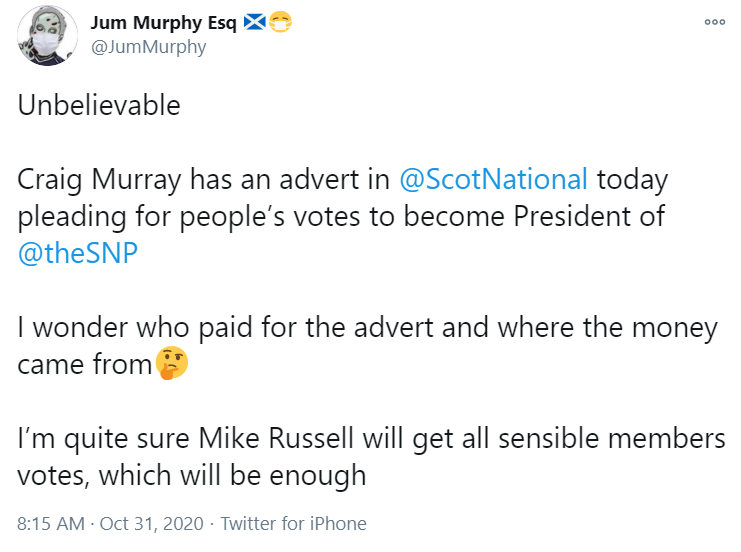Open the tweet's three-dot more options menu
741x552 pixels.
[715, 22]
